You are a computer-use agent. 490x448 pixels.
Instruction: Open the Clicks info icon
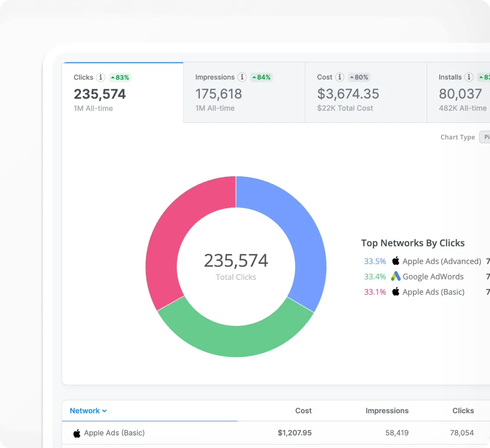click(x=100, y=77)
